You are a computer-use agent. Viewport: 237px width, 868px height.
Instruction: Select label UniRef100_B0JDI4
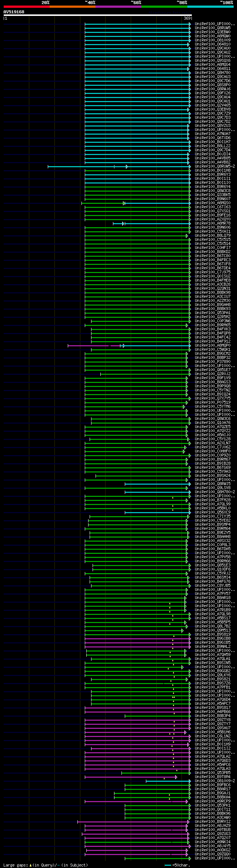(213, 154)
